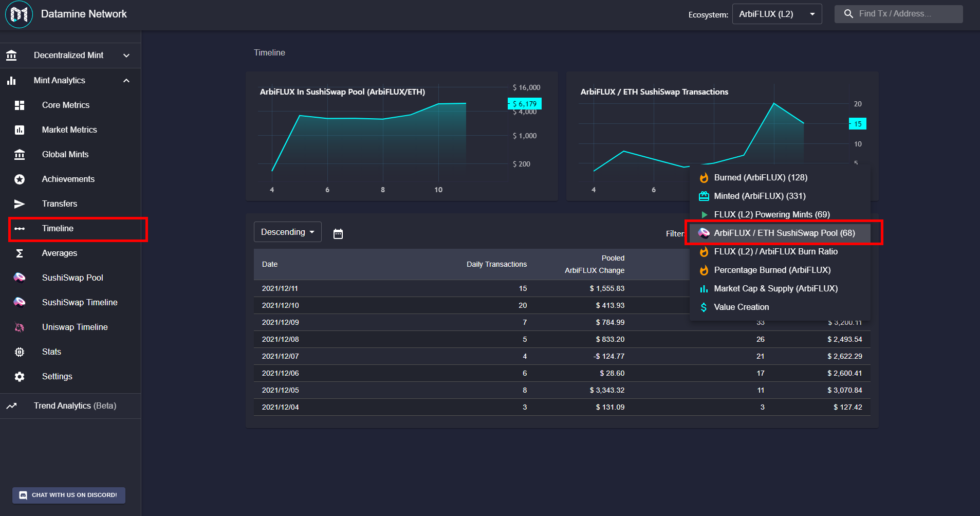Viewport: 980px width, 516px height.
Task: Click the search magnifier icon
Action: click(848, 14)
